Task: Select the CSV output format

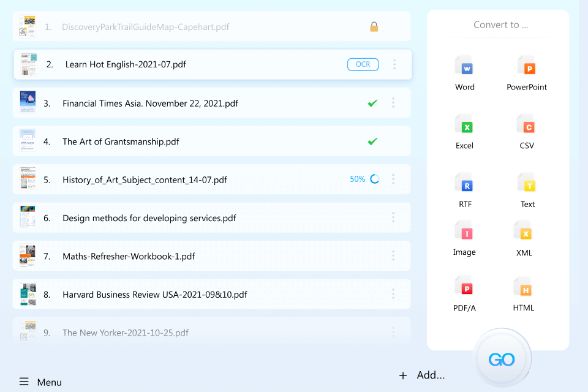Action: pyautogui.click(x=527, y=131)
